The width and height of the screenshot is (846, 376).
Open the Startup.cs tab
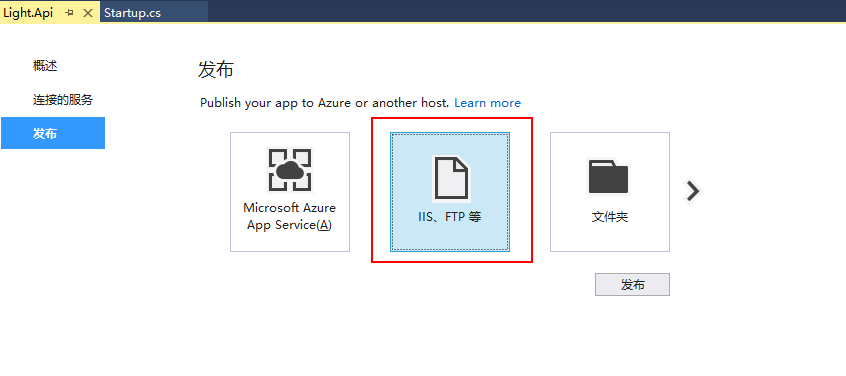(x=132, y=13)
